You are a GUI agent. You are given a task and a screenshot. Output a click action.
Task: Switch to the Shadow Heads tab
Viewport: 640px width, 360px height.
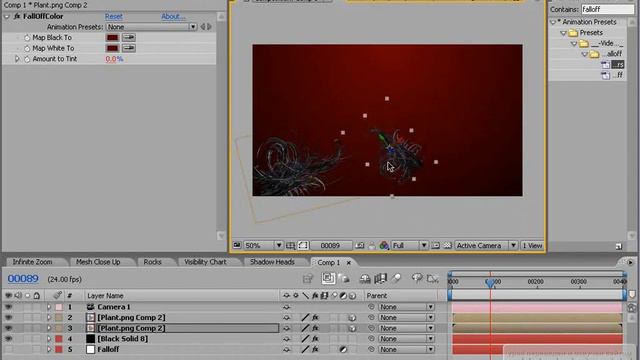tap(272, 262)
